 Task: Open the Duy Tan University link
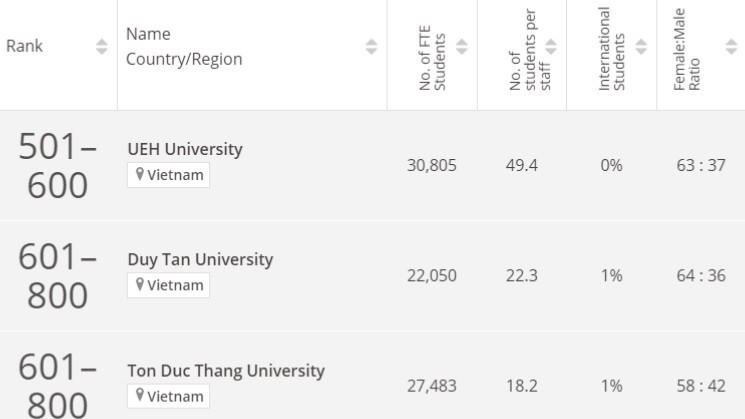200,260
